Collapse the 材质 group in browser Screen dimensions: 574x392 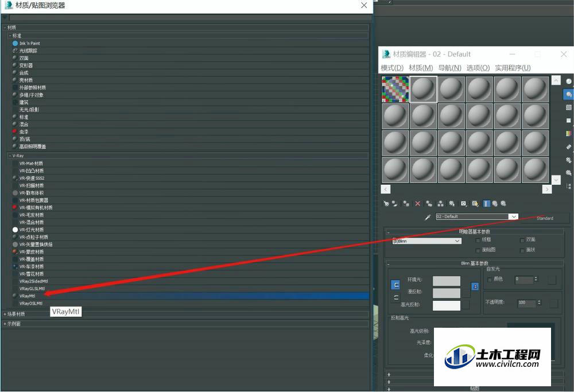5,28
